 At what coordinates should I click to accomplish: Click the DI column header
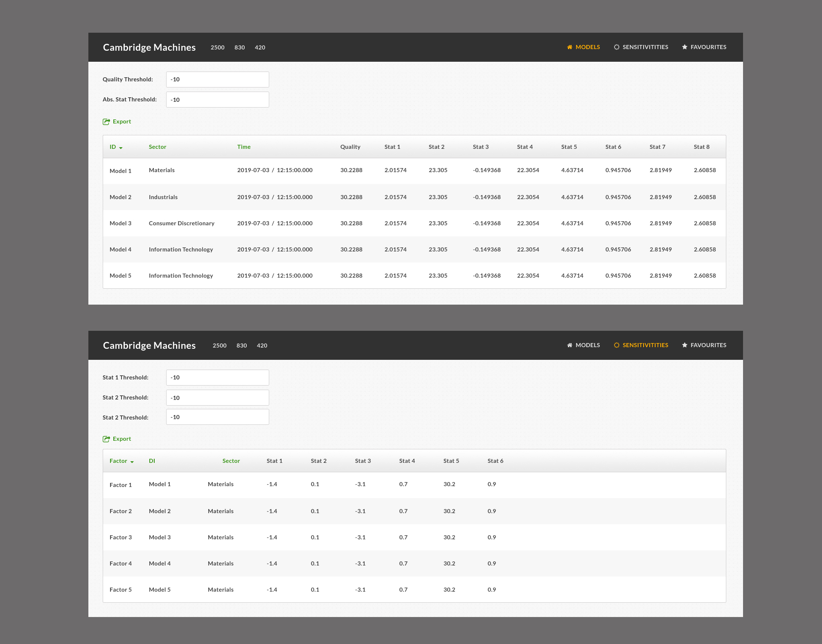(152, 461)
